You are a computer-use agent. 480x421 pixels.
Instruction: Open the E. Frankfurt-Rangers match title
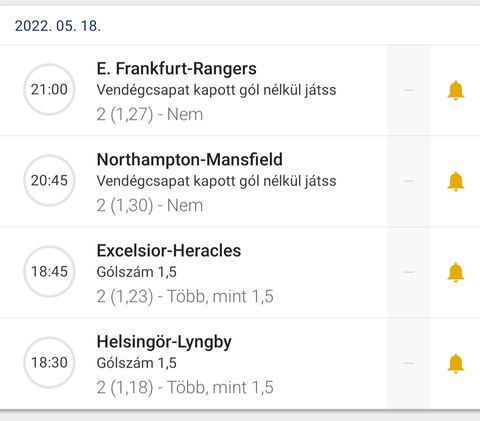click(177, 69)
